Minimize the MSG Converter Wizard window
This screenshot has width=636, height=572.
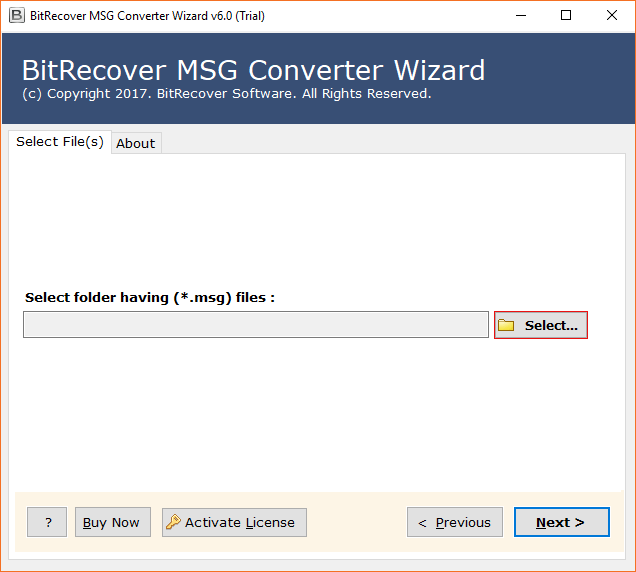(x=520, y=16)
